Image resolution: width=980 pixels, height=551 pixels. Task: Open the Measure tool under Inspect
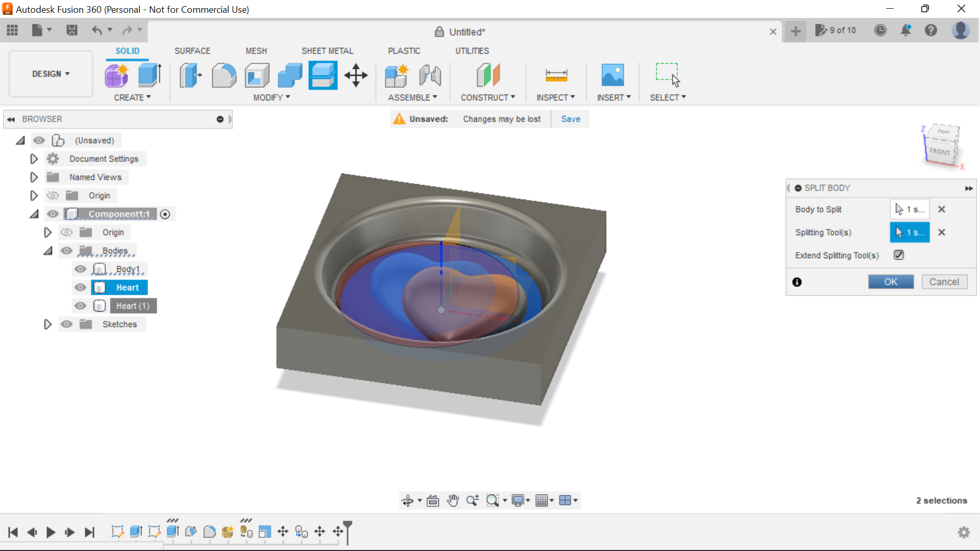(556, 75)
